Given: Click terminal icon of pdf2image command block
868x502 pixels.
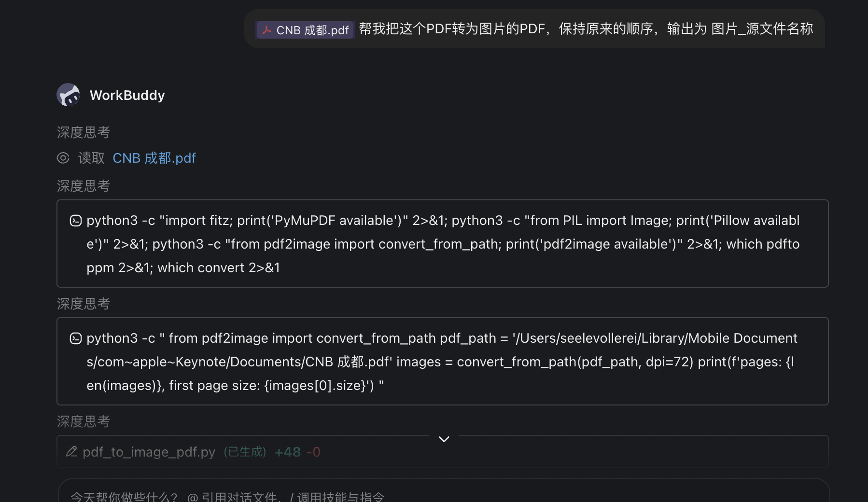Looking at the screenshot, I should (76, 338).
